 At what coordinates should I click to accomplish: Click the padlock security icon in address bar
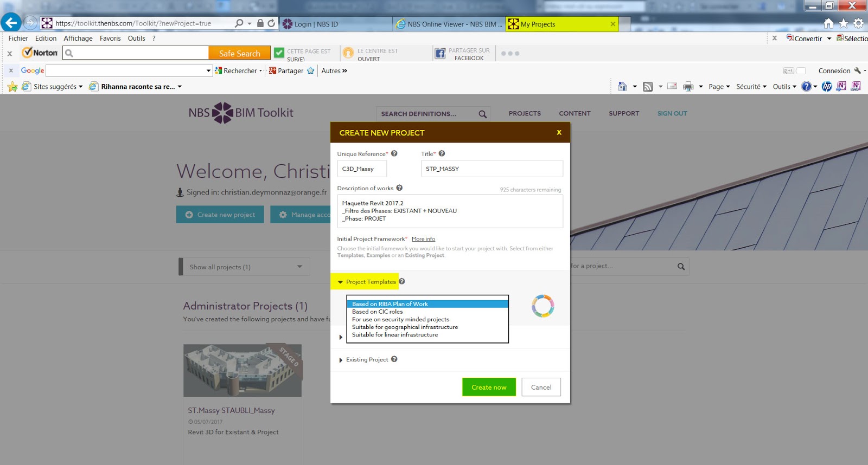click(260, 23)
